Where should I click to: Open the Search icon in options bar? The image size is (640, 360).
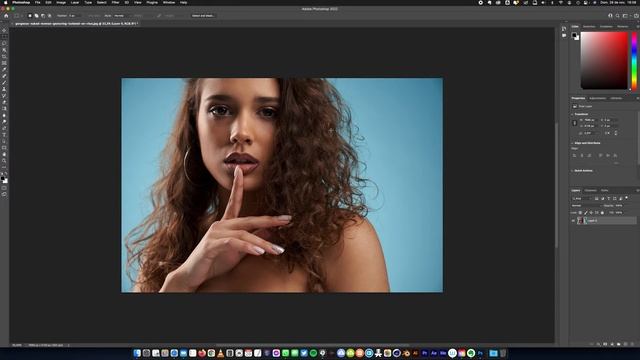[x=618, y=16]
